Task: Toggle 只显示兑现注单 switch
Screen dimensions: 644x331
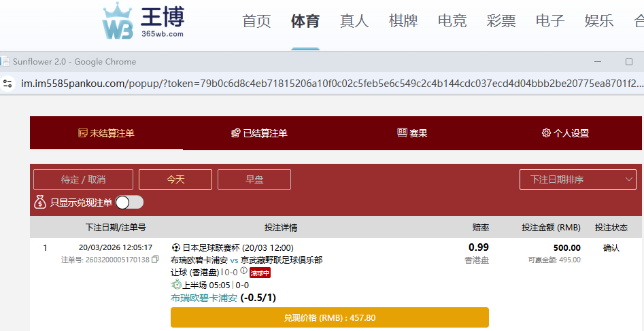Action: tap(129, 202)
